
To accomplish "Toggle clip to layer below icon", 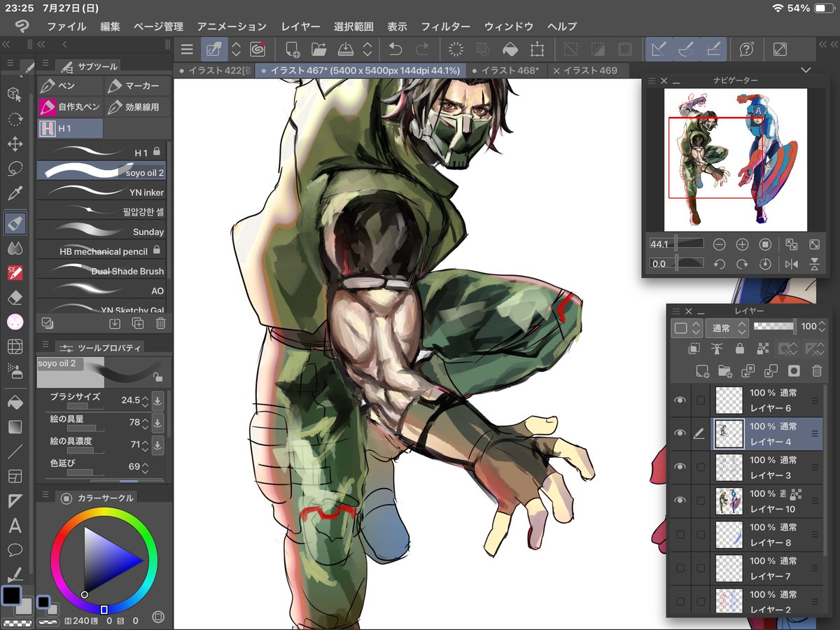I will click(x=694, y=348).
